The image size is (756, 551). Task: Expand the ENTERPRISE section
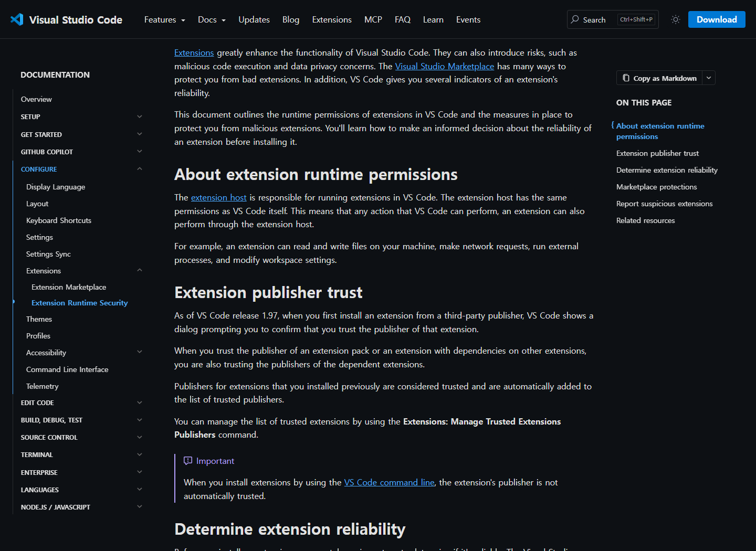pyautogui.click(x=140, y=472)
